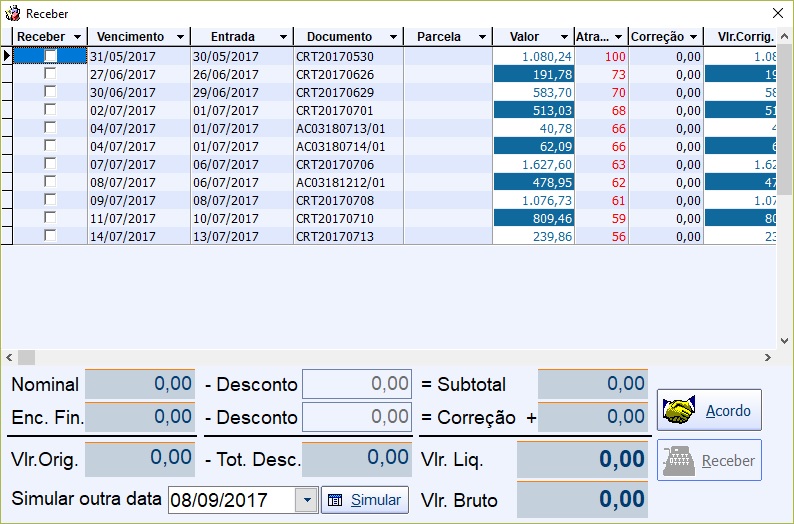Tick checkbox for row CRT20170713

tap(50, 235)
